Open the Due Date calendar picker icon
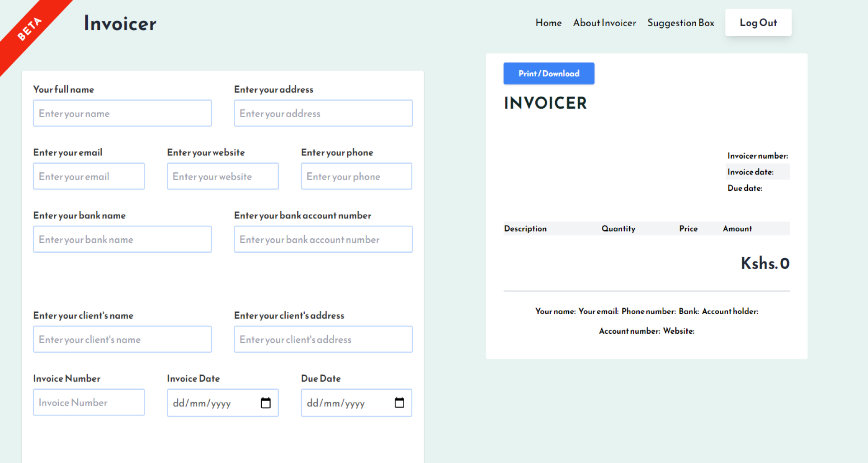 coord(399,402)
